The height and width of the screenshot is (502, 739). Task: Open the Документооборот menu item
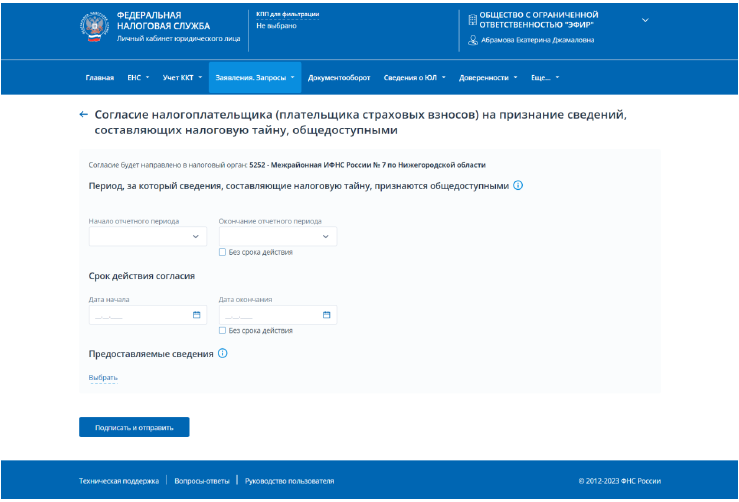click(x=340, y=77)
